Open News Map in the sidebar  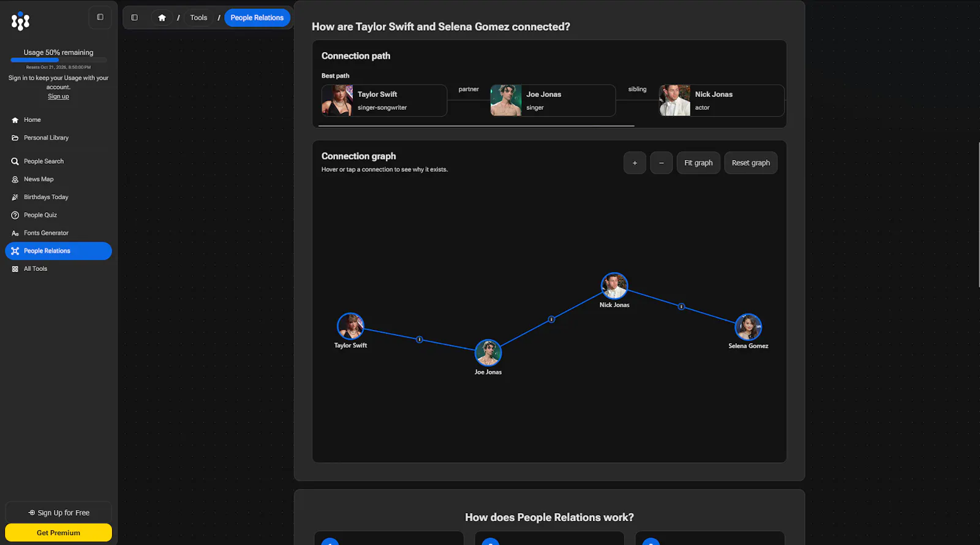click(58, 179)
